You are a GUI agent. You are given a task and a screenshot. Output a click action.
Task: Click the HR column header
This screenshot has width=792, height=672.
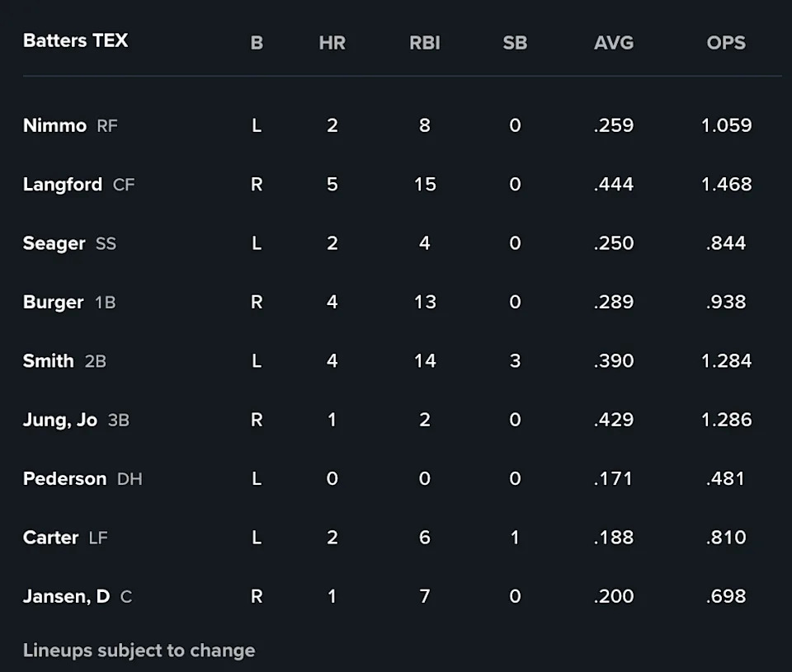click(332, 43)
